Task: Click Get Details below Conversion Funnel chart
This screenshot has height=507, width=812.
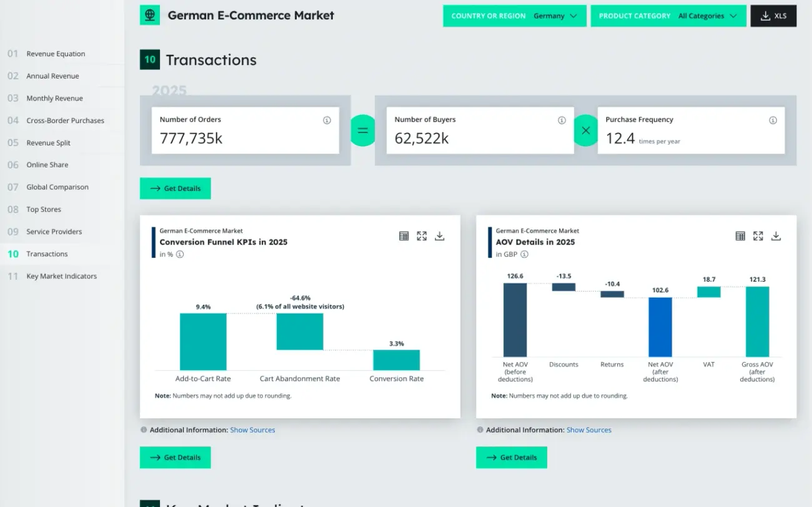Action: 176,458
